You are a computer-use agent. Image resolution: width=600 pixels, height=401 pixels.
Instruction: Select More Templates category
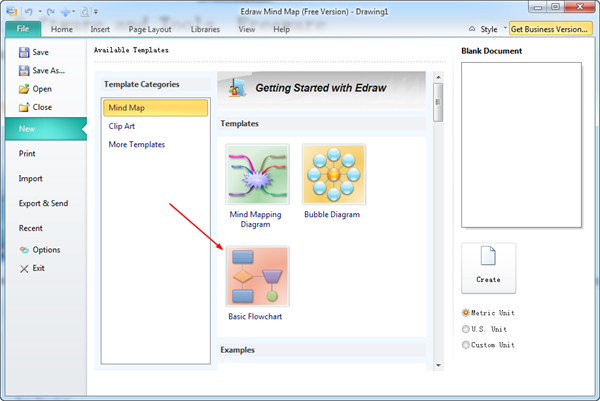tap(155, 144)
